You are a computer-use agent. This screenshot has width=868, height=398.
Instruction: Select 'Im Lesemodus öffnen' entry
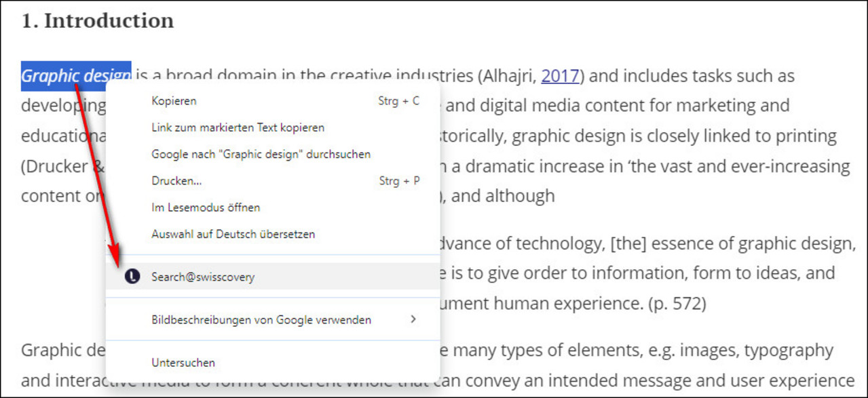click(206, 207)
